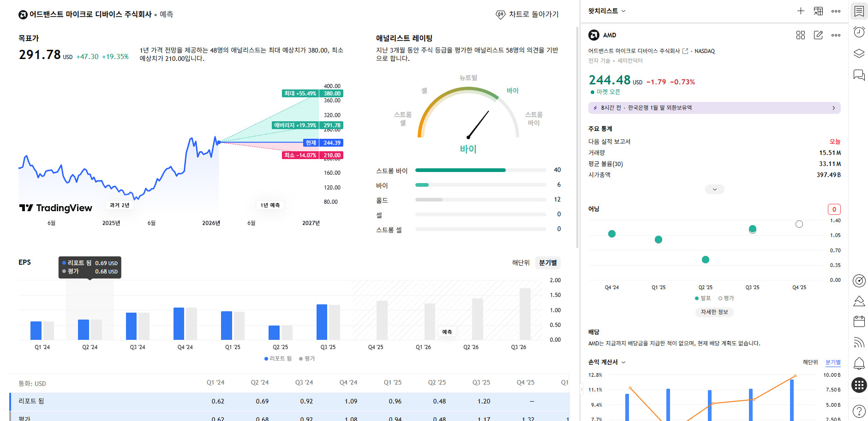This screenshot has height=421, width=868.
Task: Expand more key stats with the chevron
Action: click(715, 189)
